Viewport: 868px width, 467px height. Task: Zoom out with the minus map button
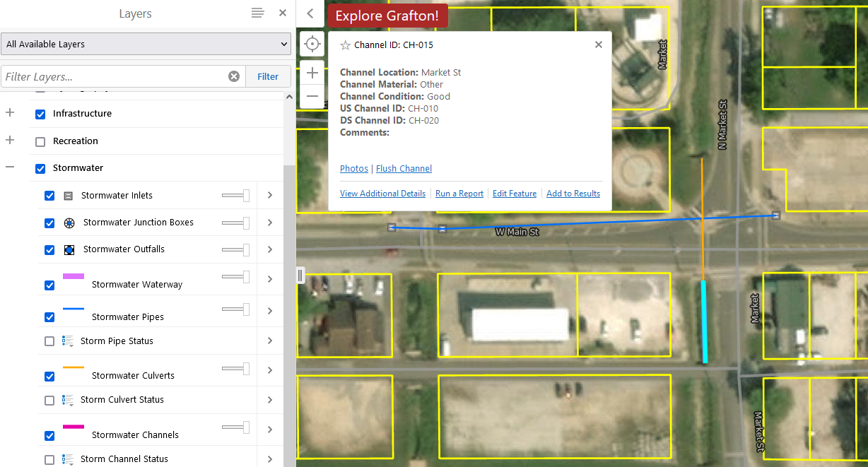pyautogui.click(x=312, y=96)
